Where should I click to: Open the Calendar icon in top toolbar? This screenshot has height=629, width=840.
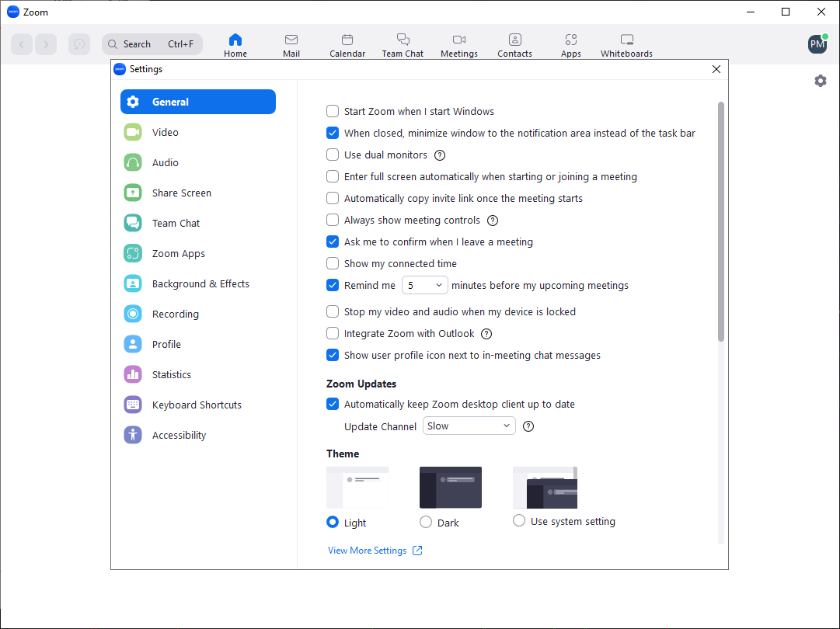tap(347, 40)
